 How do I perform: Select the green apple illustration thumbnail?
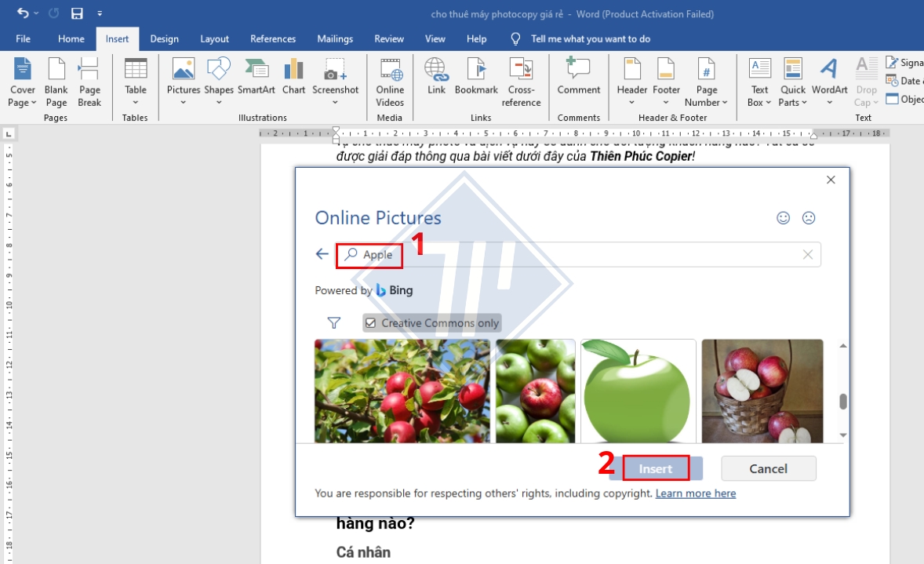pos(638,391)
